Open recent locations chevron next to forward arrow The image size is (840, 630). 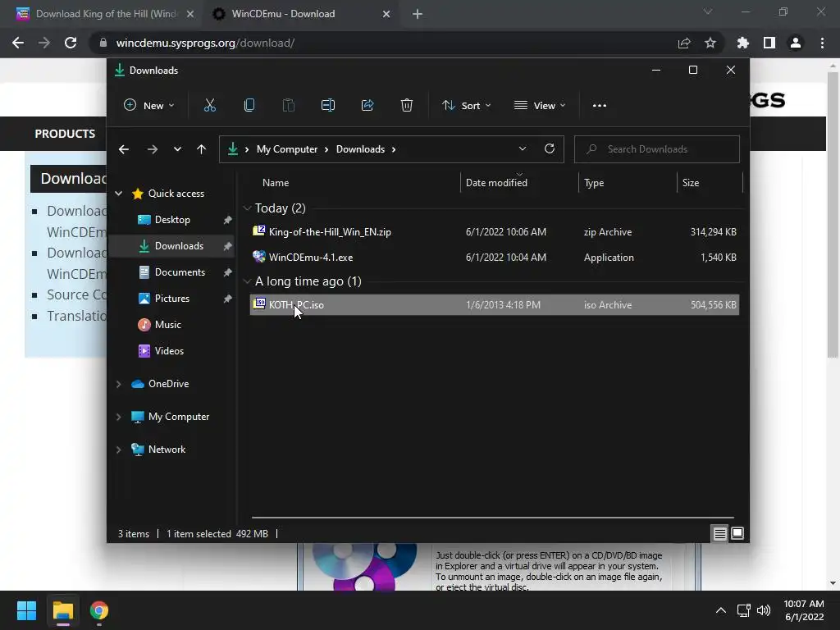(177, 149)
